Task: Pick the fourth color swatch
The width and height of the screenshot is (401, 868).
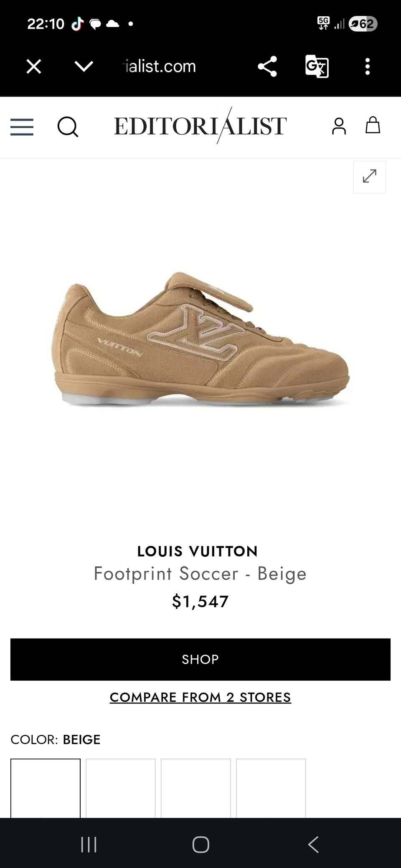Action: coord(271,788)
